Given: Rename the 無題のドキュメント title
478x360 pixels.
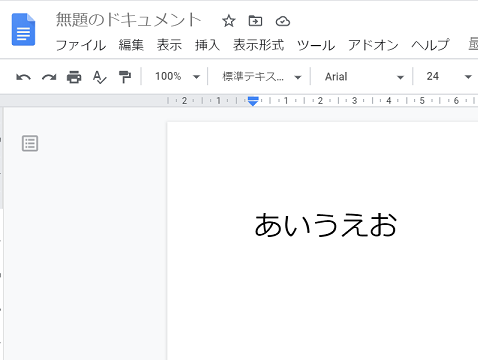Looking at the screenshot, I should click(128, 20).
